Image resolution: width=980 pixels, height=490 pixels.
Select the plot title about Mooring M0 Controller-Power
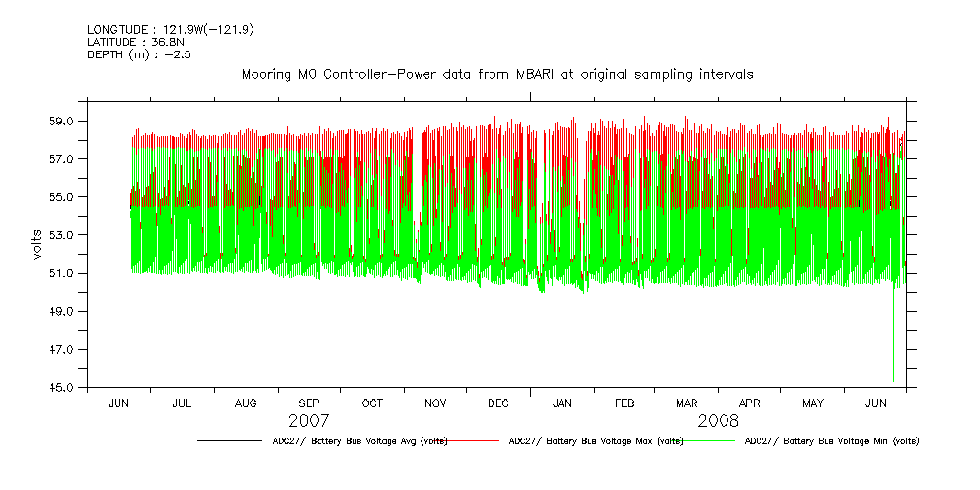(x=496, y=75)
